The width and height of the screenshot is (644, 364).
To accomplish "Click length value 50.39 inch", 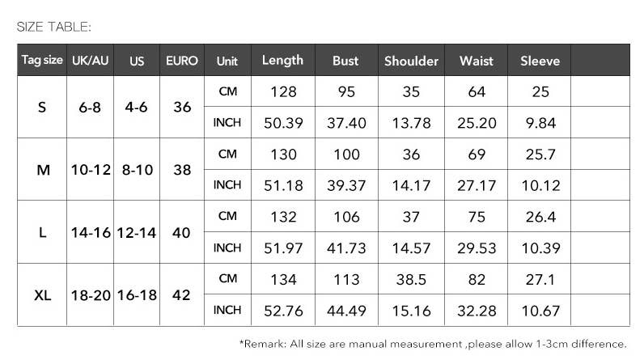I will pos(283,123).
